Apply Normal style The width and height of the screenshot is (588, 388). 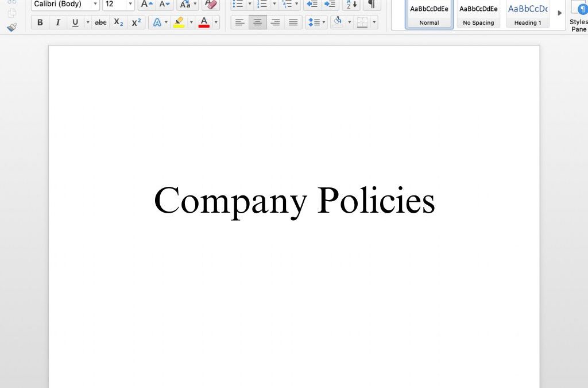pos(429,14)
